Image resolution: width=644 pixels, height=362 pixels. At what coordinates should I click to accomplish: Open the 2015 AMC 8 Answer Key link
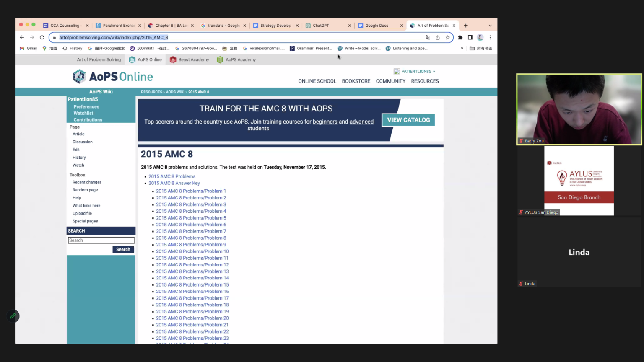pyautogui.click(x=174, y=183)
